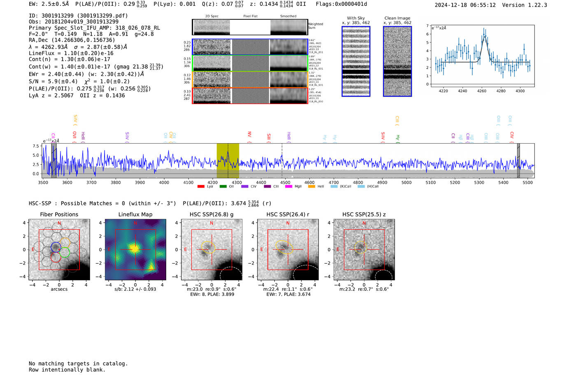Click the red-bordered 2D spectrum fiber row
The height and width of the screenshot is (392, 576).
click(x=250, y=96)
